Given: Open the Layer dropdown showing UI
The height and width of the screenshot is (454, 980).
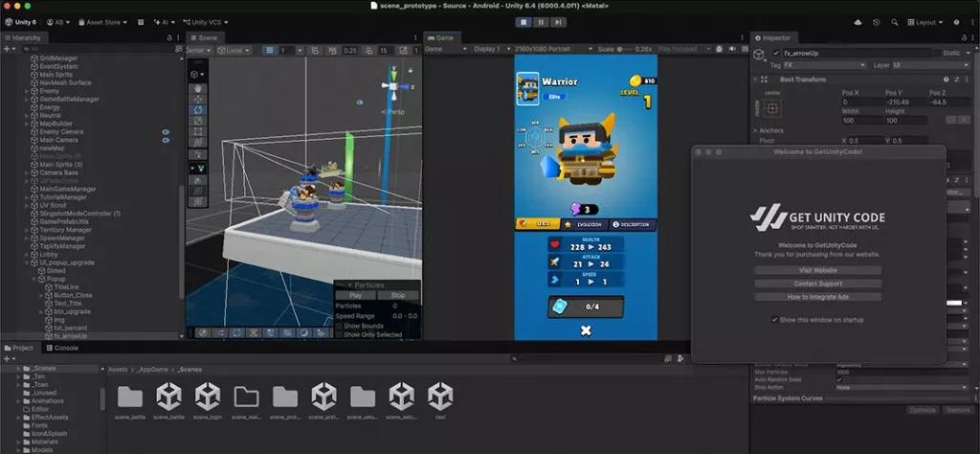Looking at the screenshot, I should (x=930, y=65).
